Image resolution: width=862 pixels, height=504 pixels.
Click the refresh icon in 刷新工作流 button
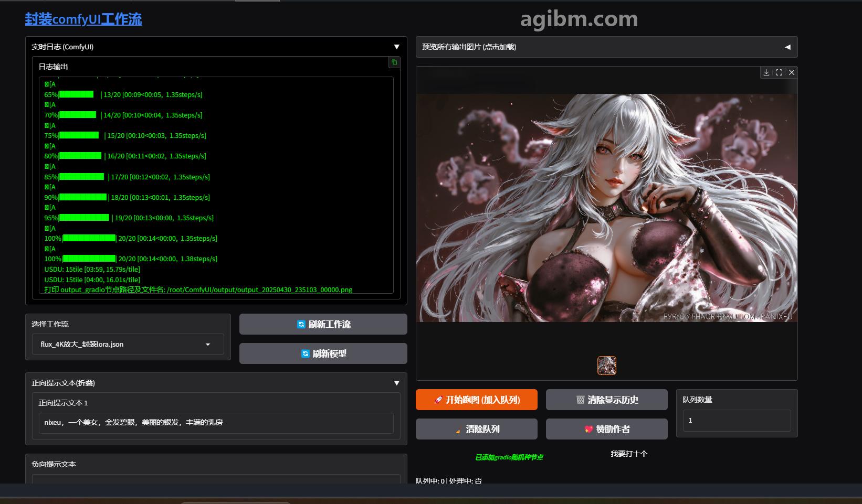pyautogui.click(x=301, y=325)
